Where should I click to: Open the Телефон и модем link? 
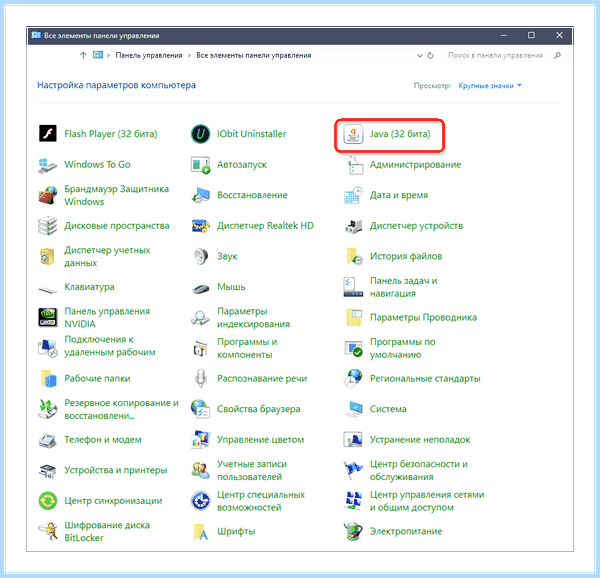[x=103, y=440]
